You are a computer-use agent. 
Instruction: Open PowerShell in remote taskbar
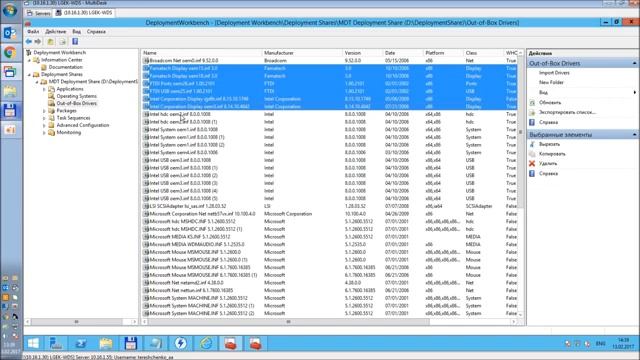81,343
